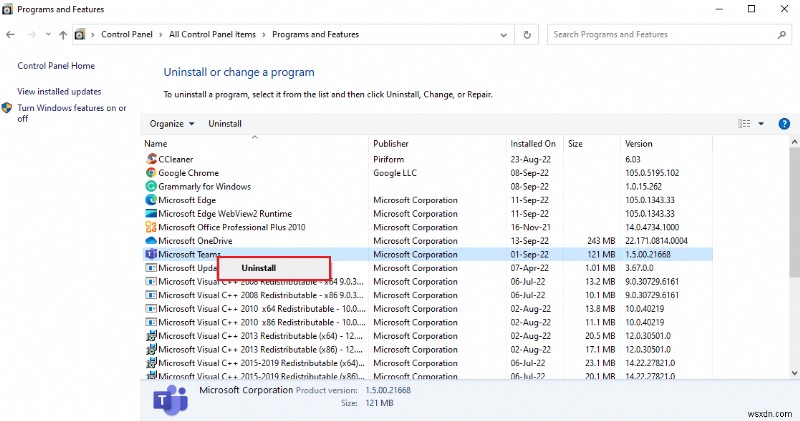Viewport: 800px width, 421px height.
Task: Expand the view options dropdown arrow
Action: (x=761, y=123)
